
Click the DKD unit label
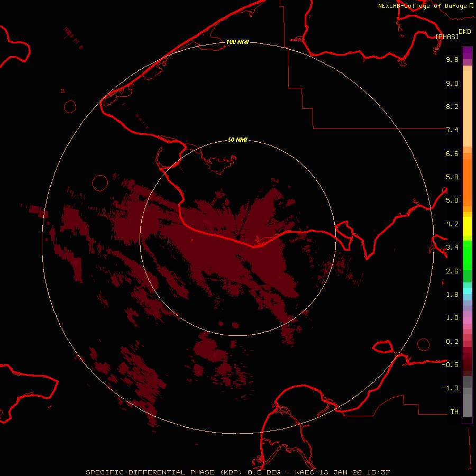coord(465,32)
